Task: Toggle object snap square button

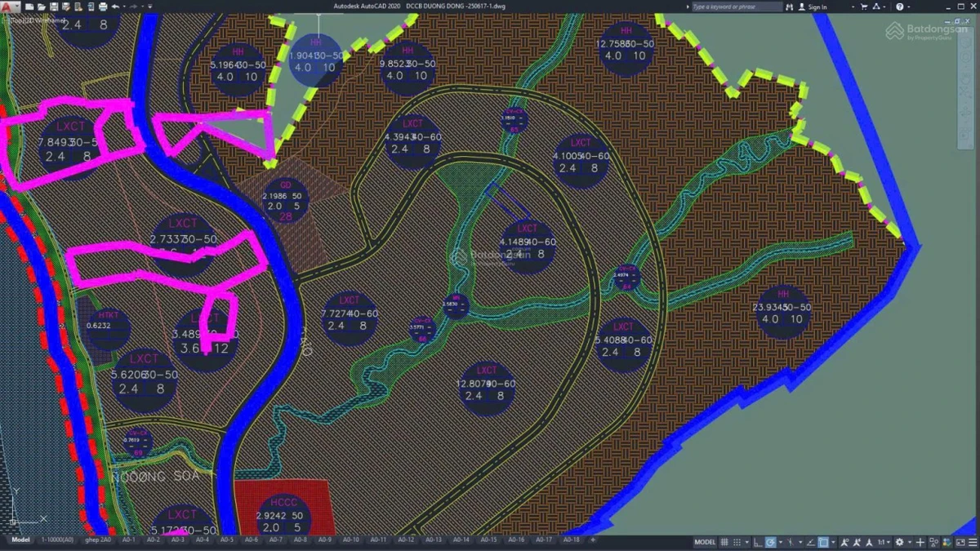Action: (823, 541)
